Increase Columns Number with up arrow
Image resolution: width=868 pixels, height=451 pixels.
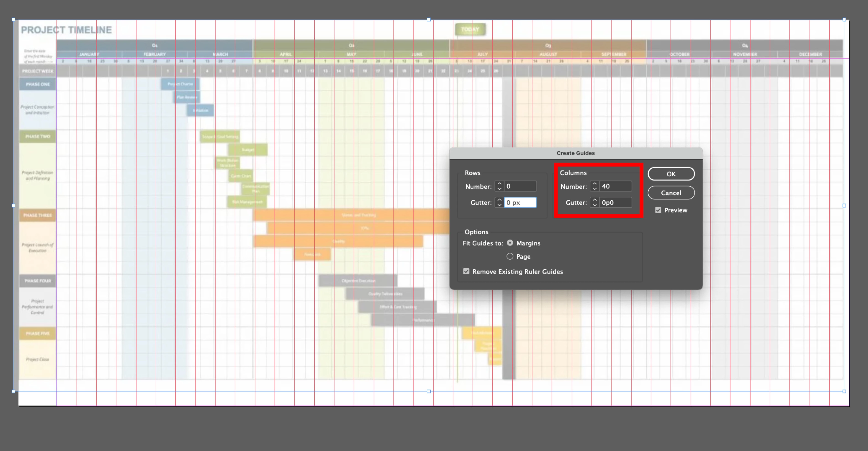click(594, 184)
